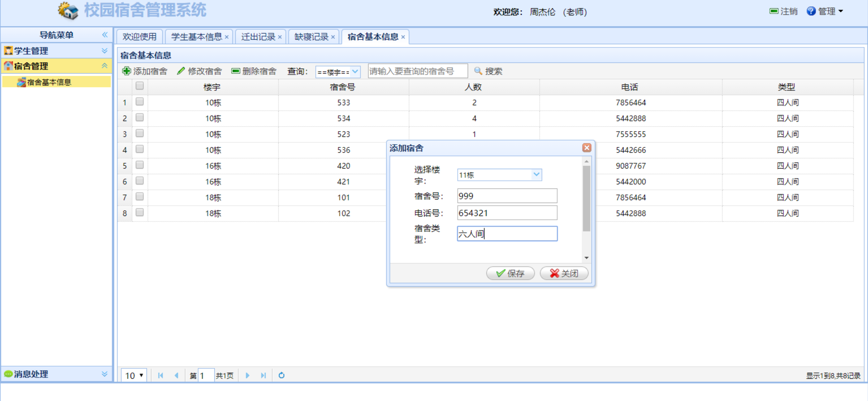Click the 注销 logout icon
868x401 pixels.
(x=774, y=11)
